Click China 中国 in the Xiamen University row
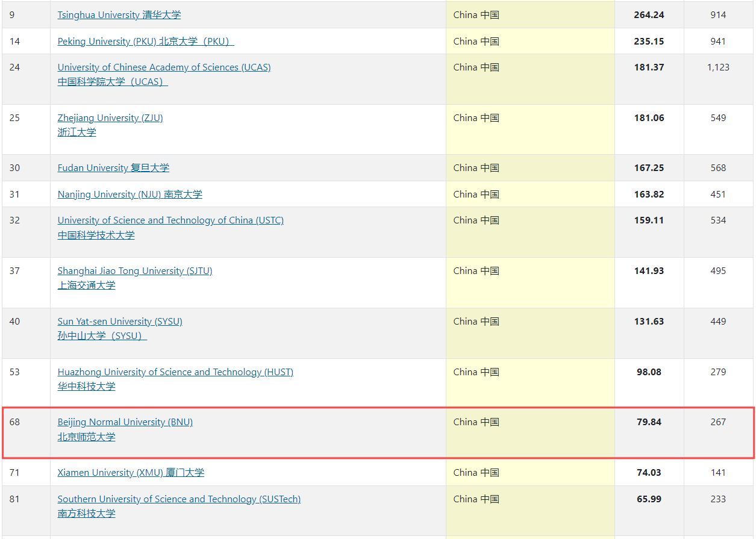The image size is (756, 539). tap(476, 473)
